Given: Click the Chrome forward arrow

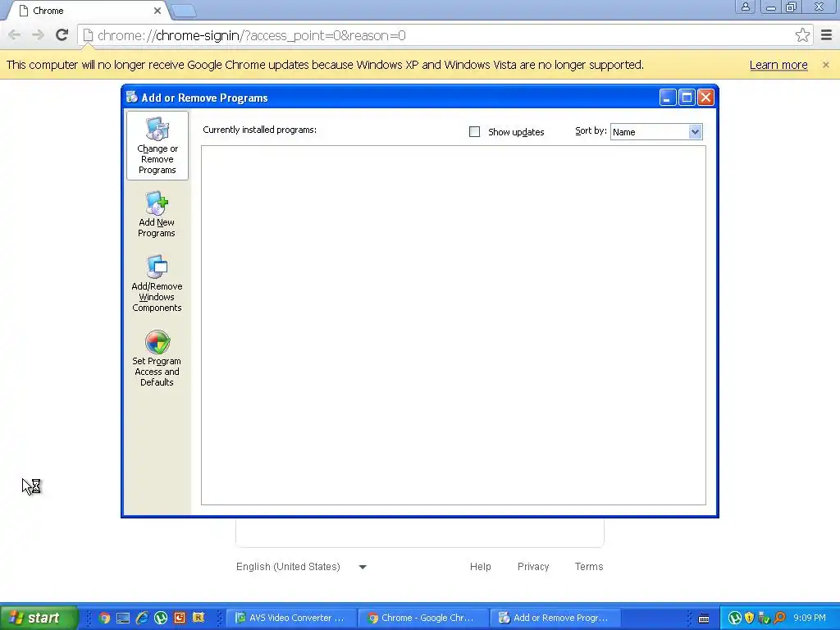Looking at the screenshot, I should click(x=38, y=35).
